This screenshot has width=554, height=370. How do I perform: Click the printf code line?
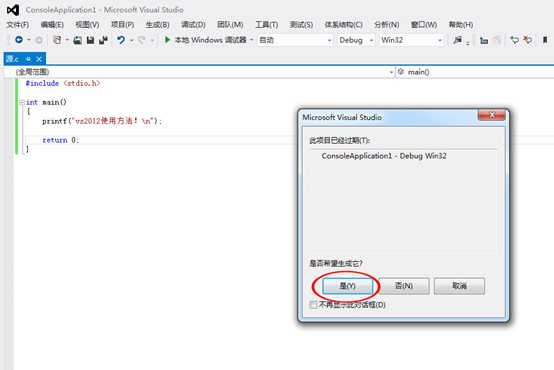point(102,121)
